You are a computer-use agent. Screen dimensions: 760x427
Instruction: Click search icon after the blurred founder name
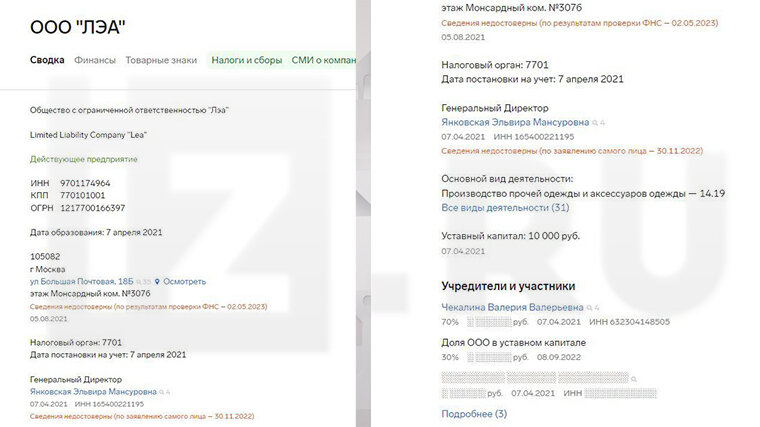pos(633,379)
